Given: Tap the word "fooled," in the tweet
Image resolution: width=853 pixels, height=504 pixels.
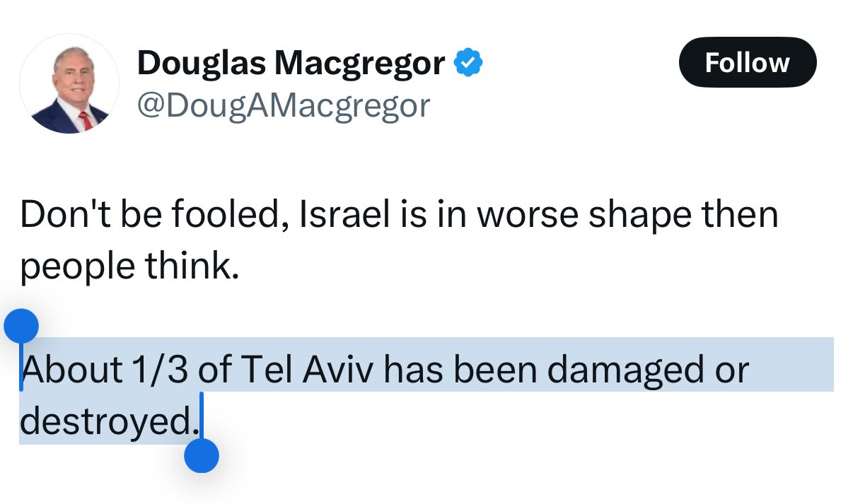Looking at the screenshot, I should (x=227, y=215).
